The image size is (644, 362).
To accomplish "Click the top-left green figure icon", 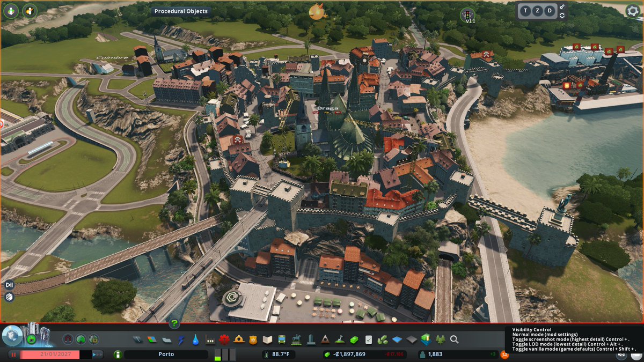I will point(11,11).
